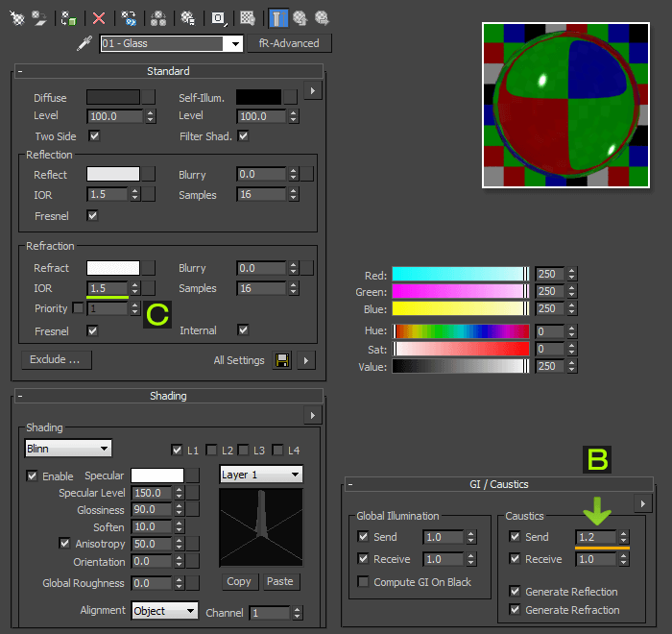Viewport: 672px width, 634px height.
Task: Click the Diffuse map slot button
Action: [149, 97]
